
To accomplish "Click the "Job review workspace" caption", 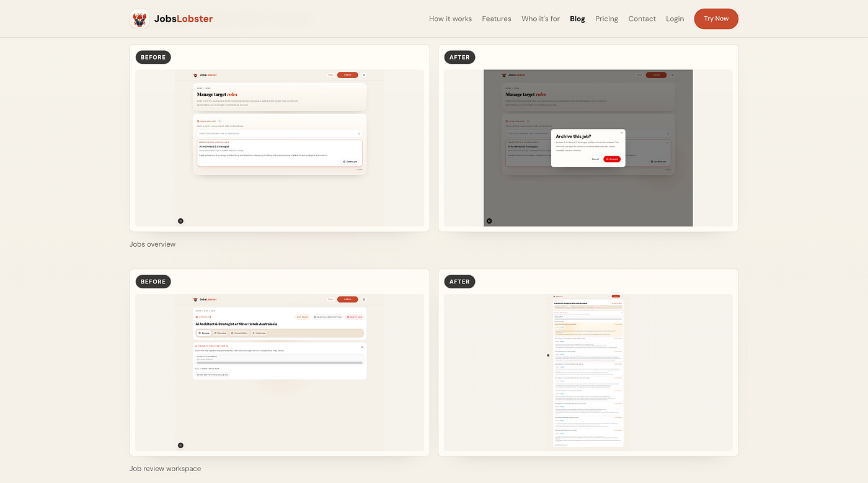I will [165, 469].
